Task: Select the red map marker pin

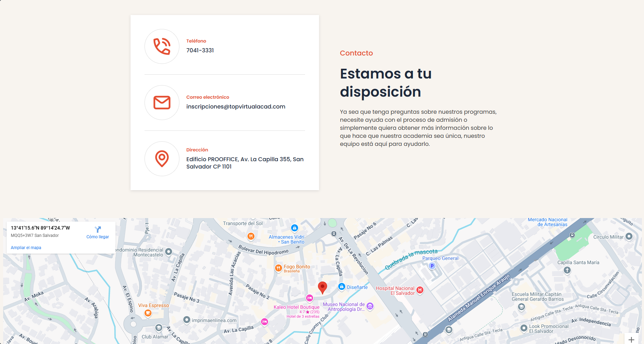Action: [x=323, y=288]
